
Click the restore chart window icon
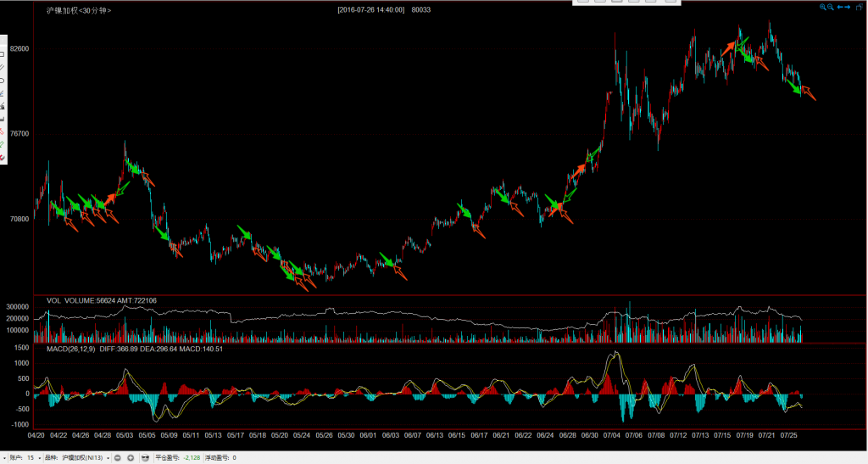click(x=860, y=7)
